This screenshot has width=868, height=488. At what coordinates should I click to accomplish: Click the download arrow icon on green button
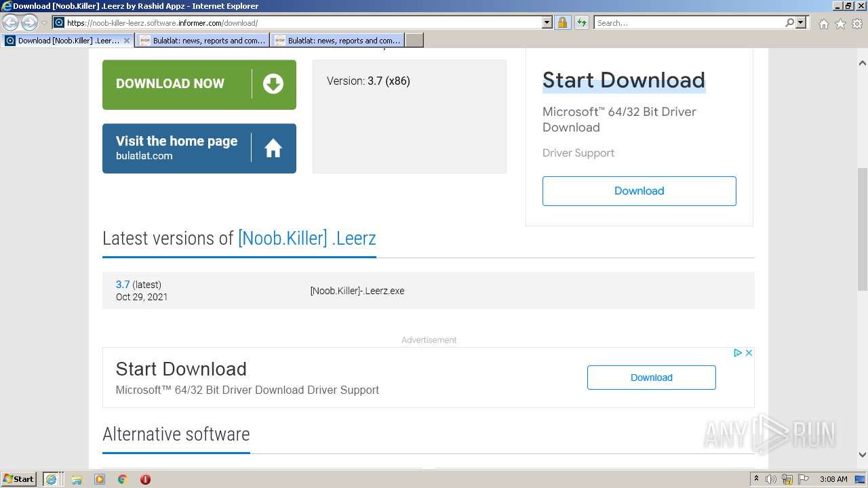pos(273,84)
